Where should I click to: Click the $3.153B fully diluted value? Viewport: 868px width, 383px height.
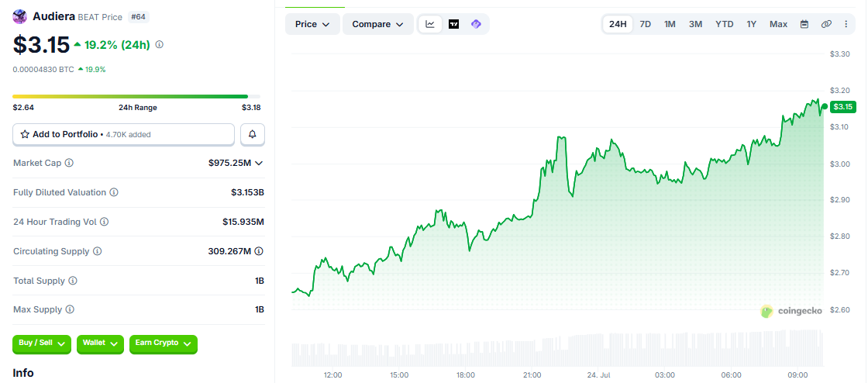tap(247, 192)
